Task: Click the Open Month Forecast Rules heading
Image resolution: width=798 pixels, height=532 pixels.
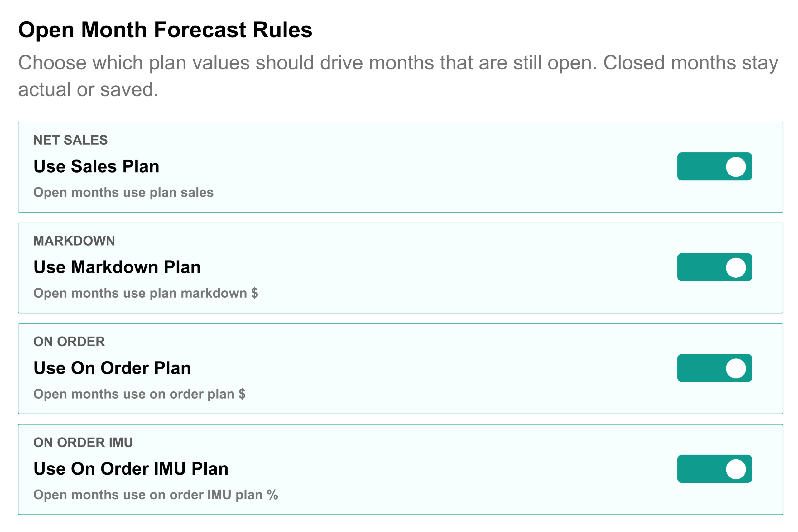Action: [x=165, y=30]
